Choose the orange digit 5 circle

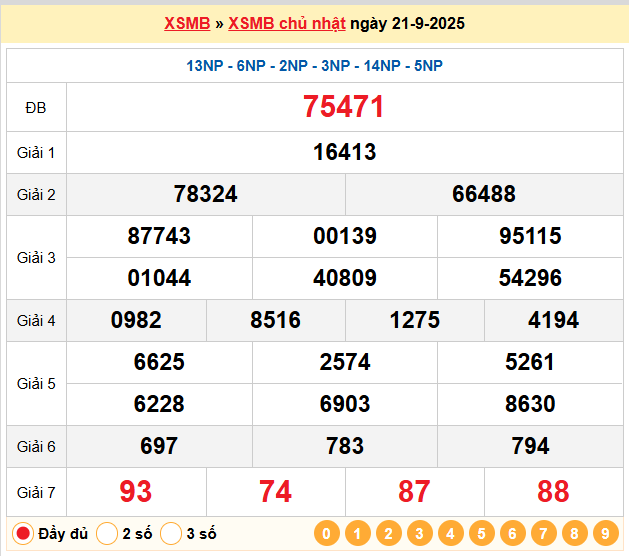(x=481, y=533)
